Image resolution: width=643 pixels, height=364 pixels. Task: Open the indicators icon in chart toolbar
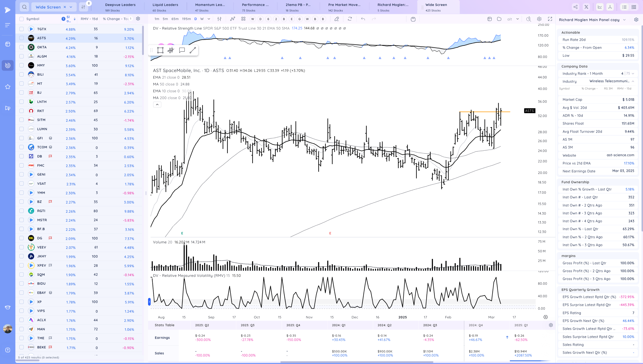(233, 19)
